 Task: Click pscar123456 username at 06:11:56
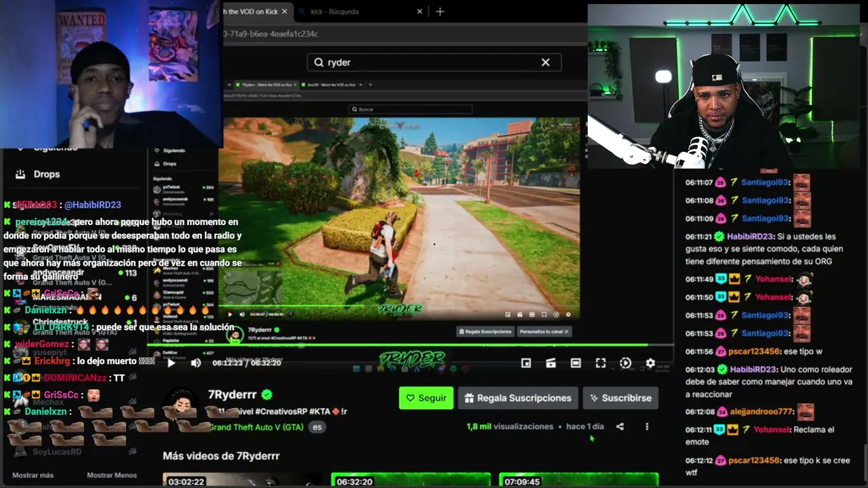[x=754, y=352]
